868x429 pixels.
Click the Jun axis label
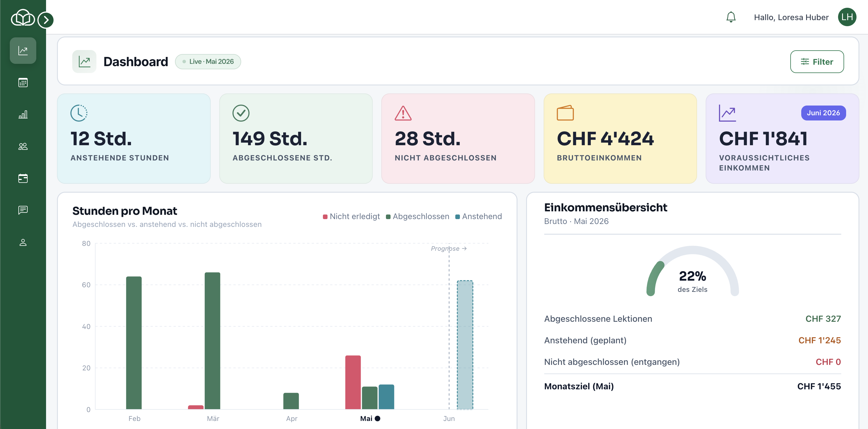click(449, 419)
